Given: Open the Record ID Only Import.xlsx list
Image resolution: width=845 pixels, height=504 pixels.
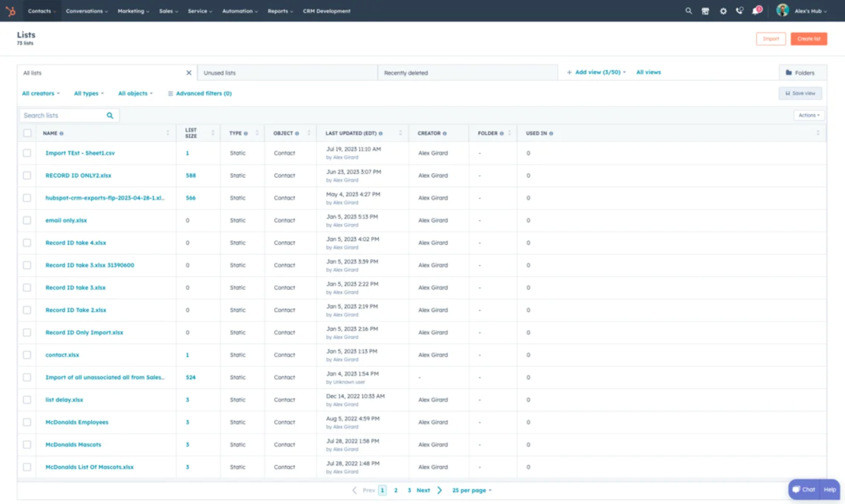Looking at the screenshot, I should (84, 332).
